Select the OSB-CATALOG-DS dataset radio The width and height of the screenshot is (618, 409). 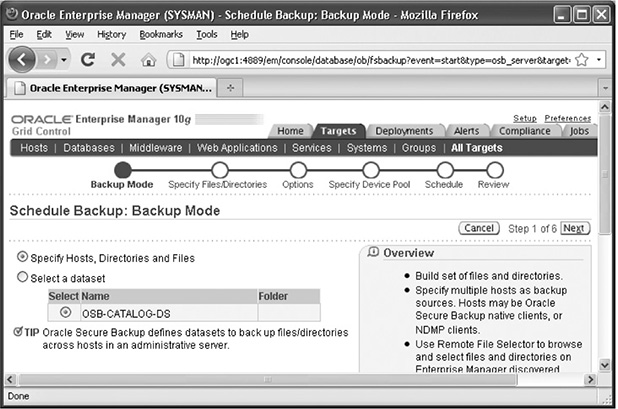pos(65,312)
